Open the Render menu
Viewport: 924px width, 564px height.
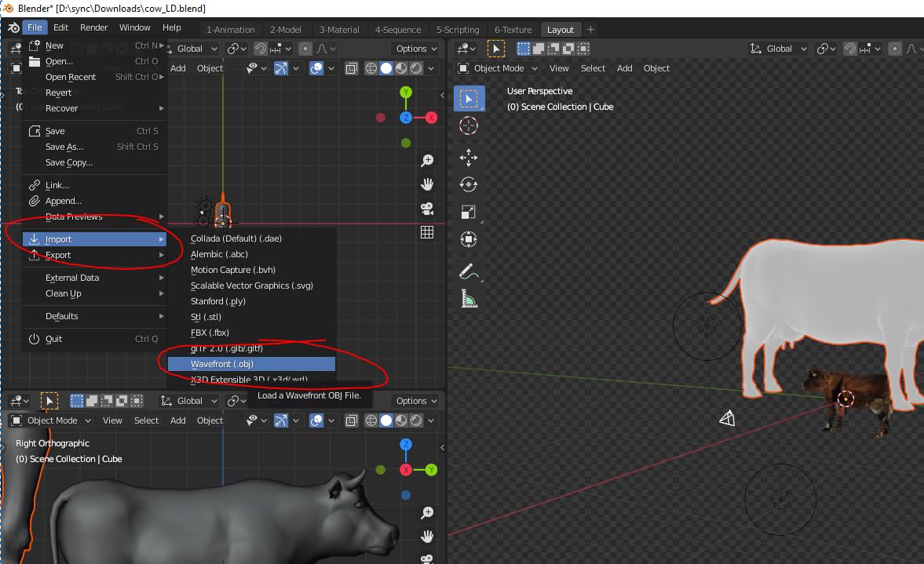pos(93,27)
